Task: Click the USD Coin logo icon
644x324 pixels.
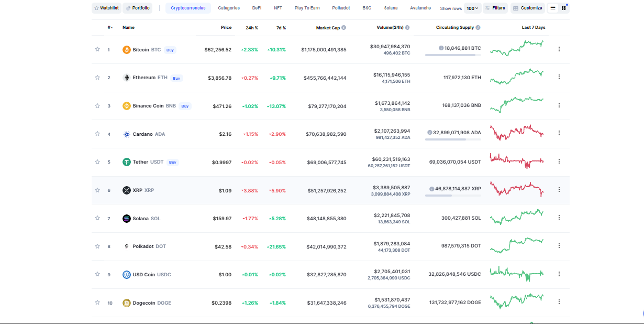Action: (x=127, y=275)
